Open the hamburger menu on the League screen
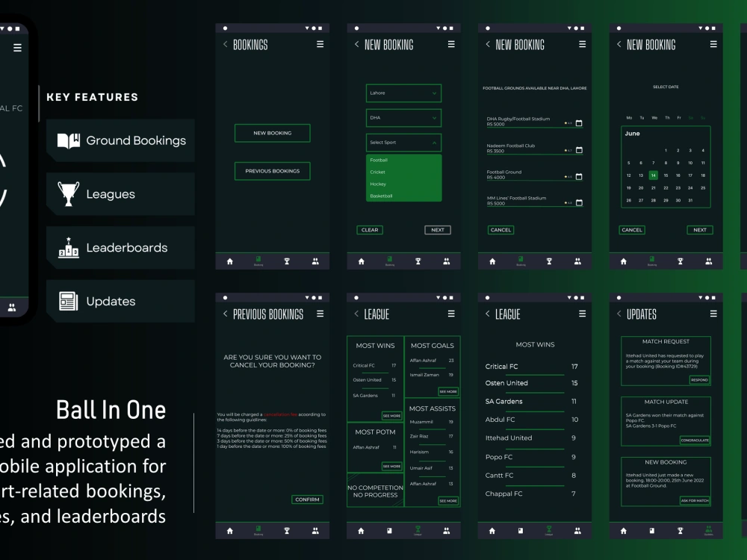 pyautogui.click(x=451, y=314)
